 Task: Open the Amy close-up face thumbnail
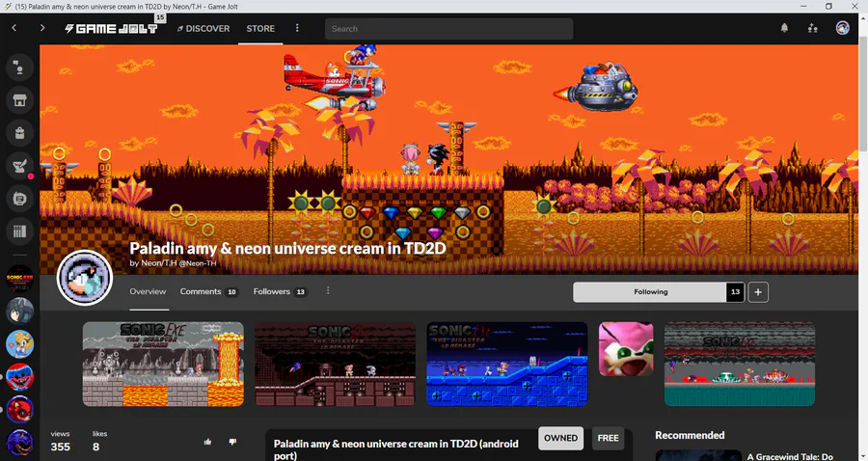(x=626, y=349)
